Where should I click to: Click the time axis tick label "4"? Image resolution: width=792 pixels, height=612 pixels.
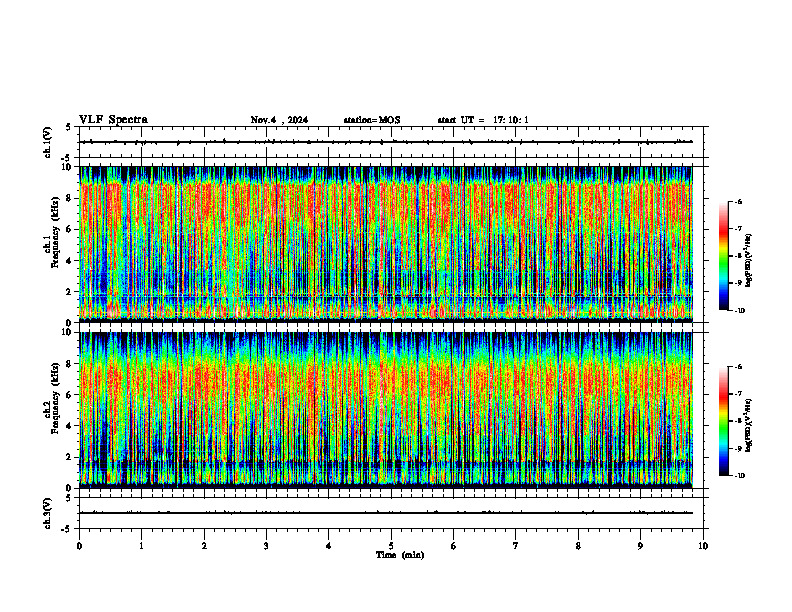click(329, 546)
